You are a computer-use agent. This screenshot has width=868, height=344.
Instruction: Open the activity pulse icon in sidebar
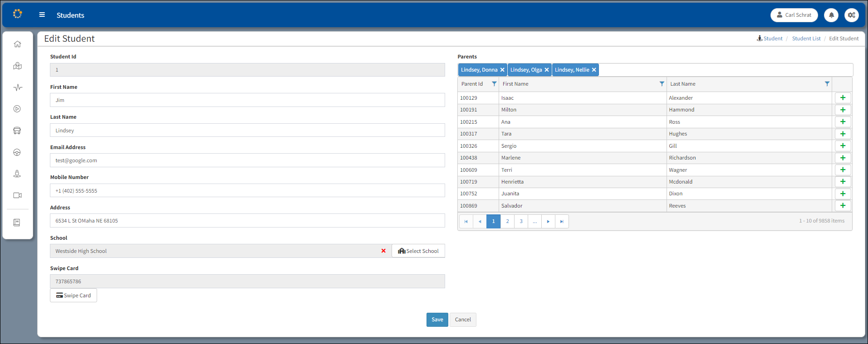pyautogui.click(x=17, y=87)
